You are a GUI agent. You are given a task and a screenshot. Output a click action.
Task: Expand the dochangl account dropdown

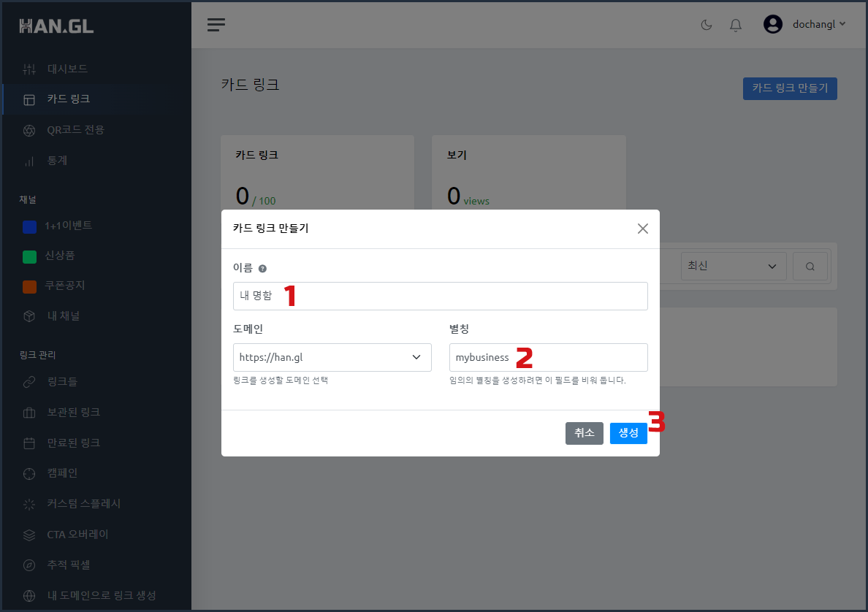[819, 24]
